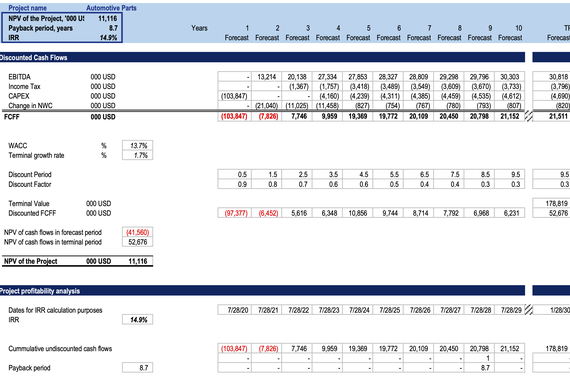Select 21,152 in the FCFF row
Screen dimensions: 570x380
point(510,116)
